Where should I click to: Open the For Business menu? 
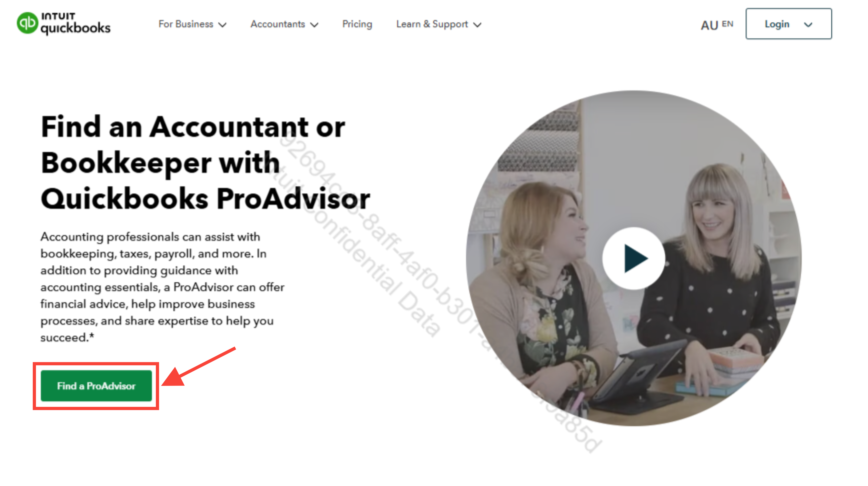[186, 24]
